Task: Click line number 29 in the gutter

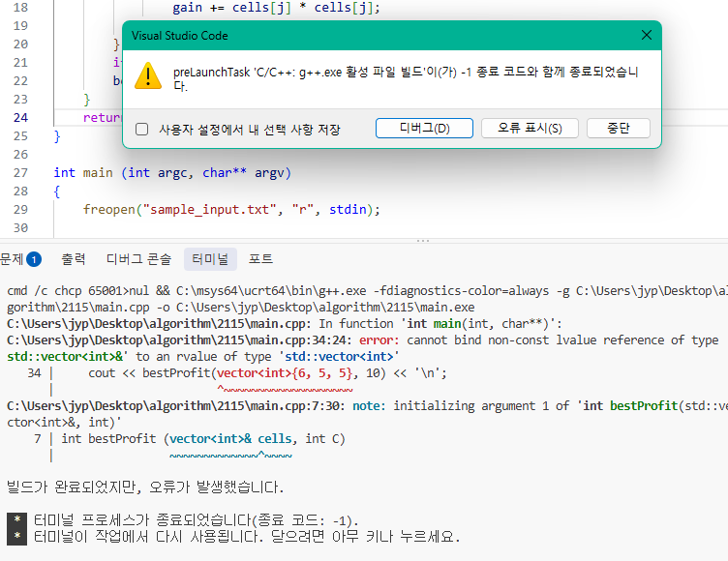Action: (20, 209)
